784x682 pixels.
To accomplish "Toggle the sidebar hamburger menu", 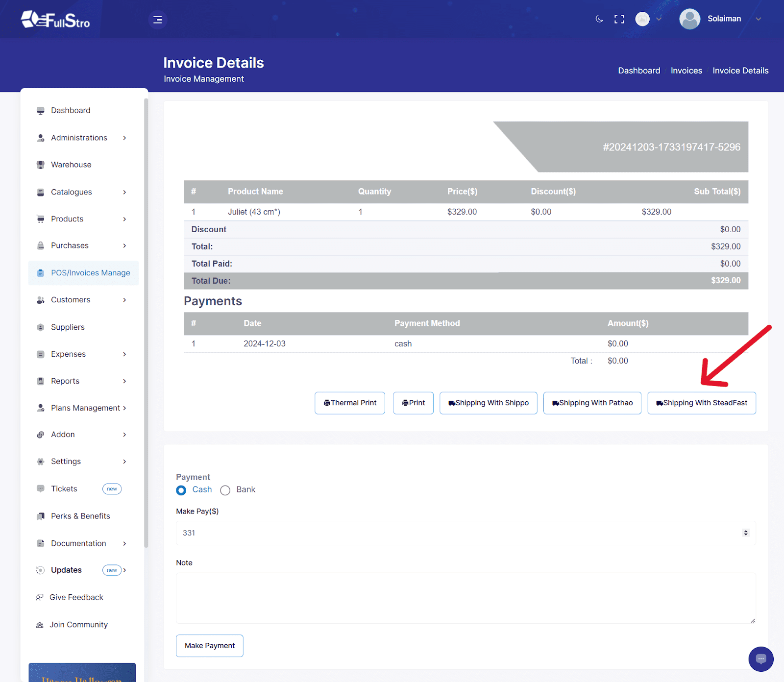I will [157, 20].
